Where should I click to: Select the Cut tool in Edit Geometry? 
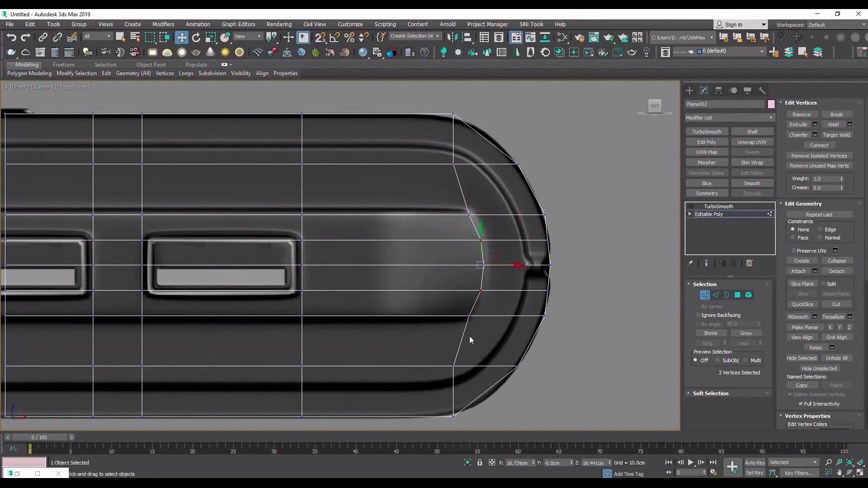pos(838,304)
